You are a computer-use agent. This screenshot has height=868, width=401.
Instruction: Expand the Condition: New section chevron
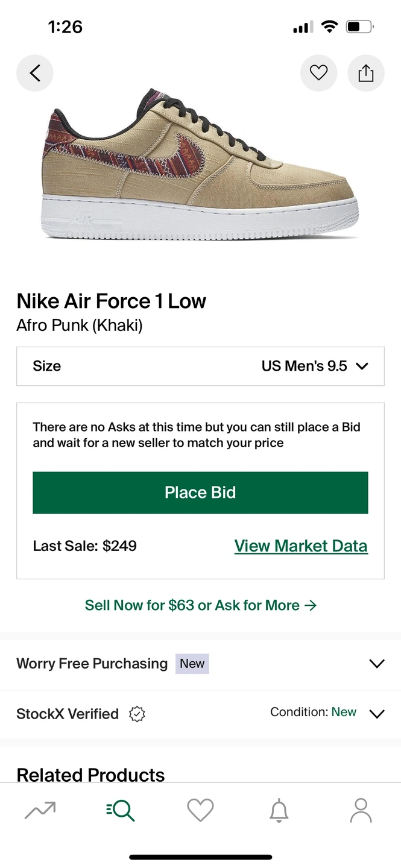coord(376,714)
